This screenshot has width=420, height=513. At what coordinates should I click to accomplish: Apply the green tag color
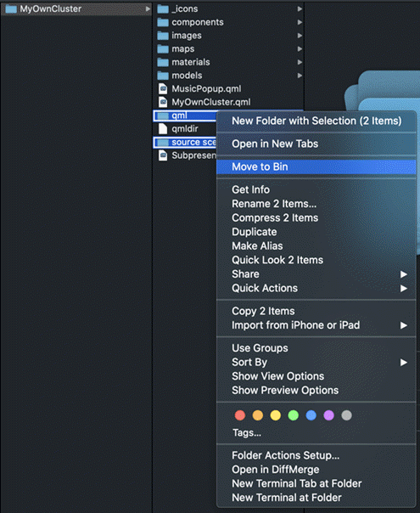point(294,415)
